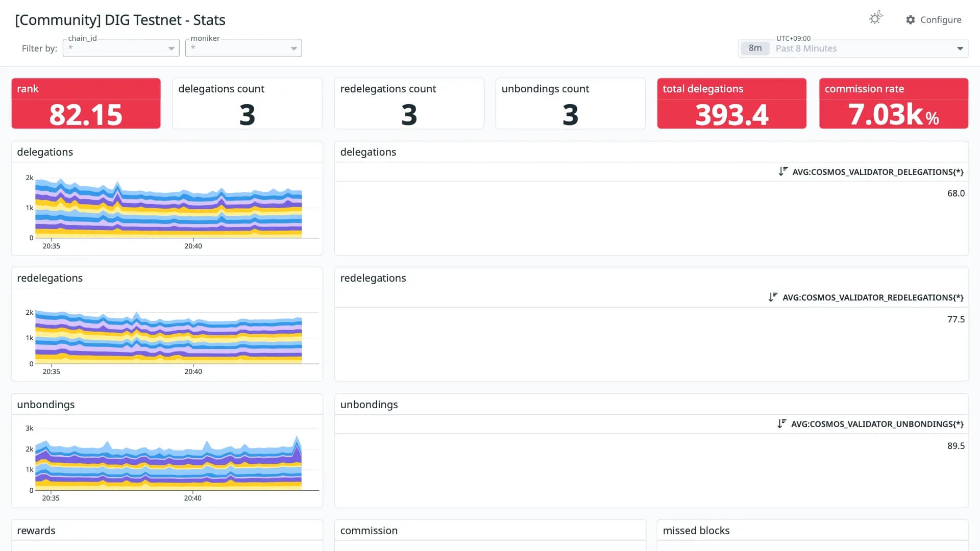Click the redelegations stacked area chart
Screen dimensions: 980x551
point(168,337)
